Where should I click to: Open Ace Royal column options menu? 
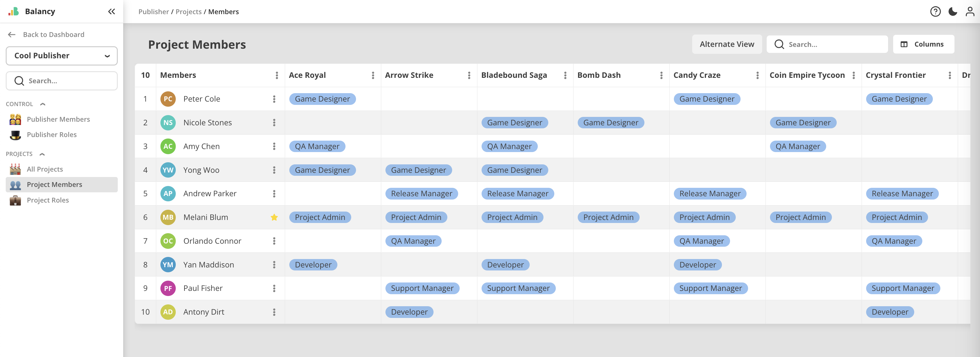pos(373,75)
